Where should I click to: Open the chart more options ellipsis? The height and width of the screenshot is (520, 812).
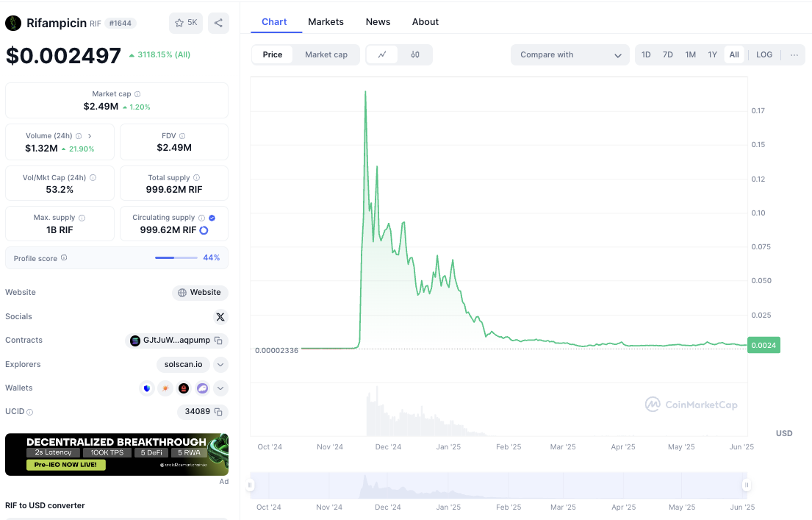(794, 54)
